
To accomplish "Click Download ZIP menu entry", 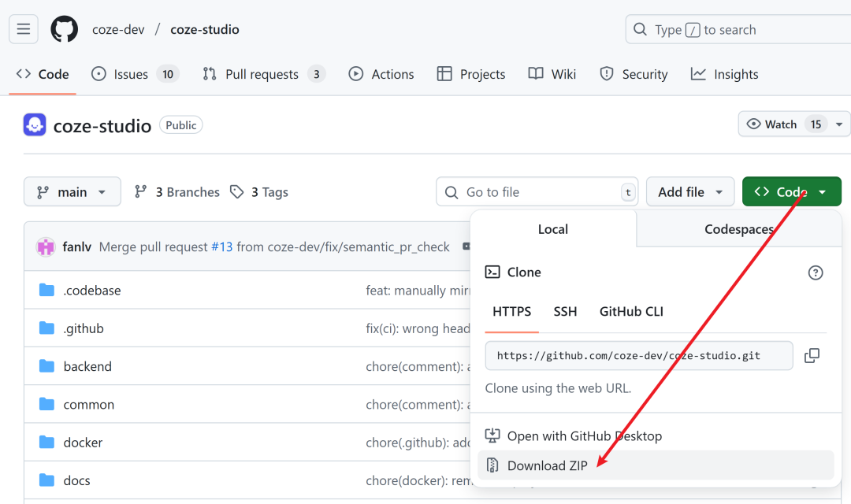I will [x=656, y=465].
